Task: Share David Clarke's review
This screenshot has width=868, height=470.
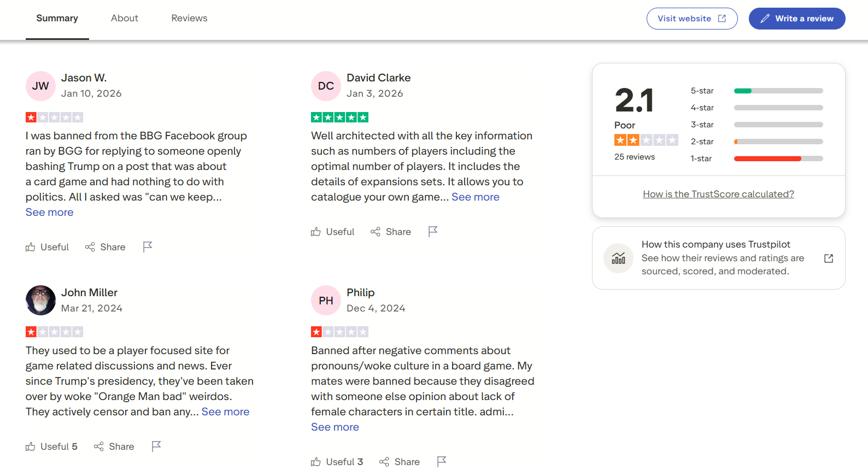Action: click(x=391, y=232)
